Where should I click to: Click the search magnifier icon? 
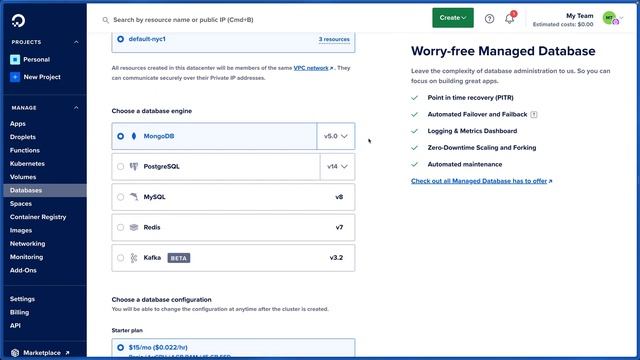point(105,20)
